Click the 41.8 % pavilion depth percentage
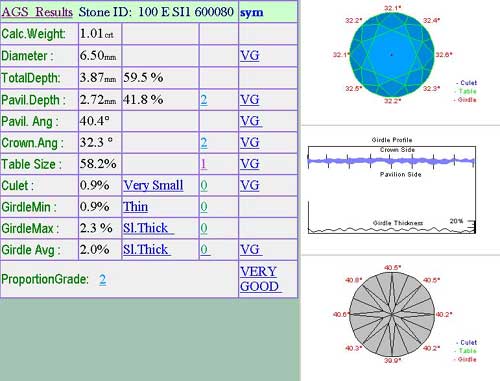Image resolution: width=500 pixels, height=381 pixels. [143, 100]
